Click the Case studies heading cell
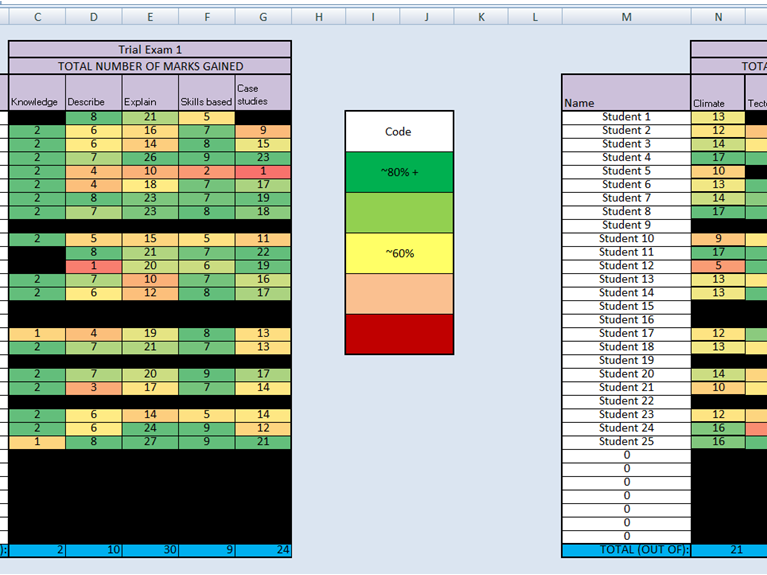The image size is (767, 575). pos(263,93)
